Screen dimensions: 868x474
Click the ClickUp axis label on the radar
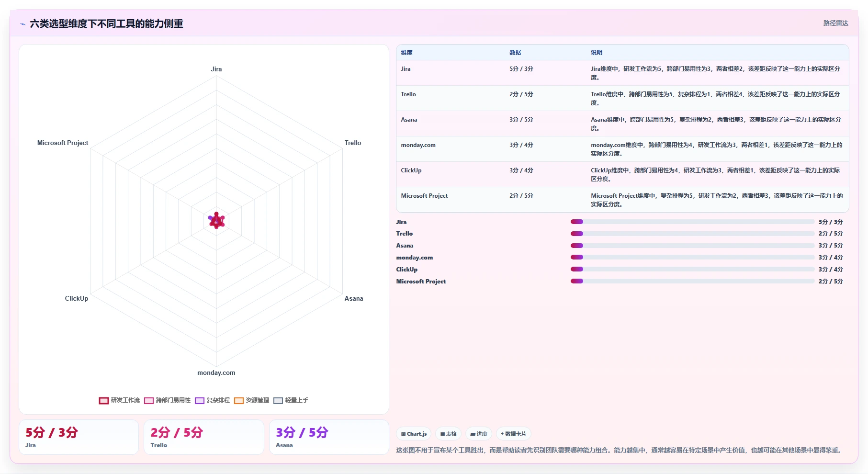[x=77, y=298]
